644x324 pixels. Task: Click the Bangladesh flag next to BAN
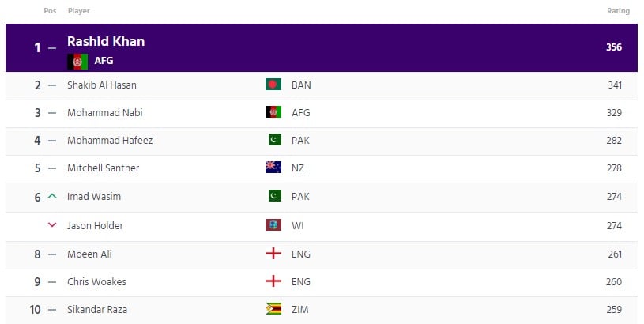273,85
